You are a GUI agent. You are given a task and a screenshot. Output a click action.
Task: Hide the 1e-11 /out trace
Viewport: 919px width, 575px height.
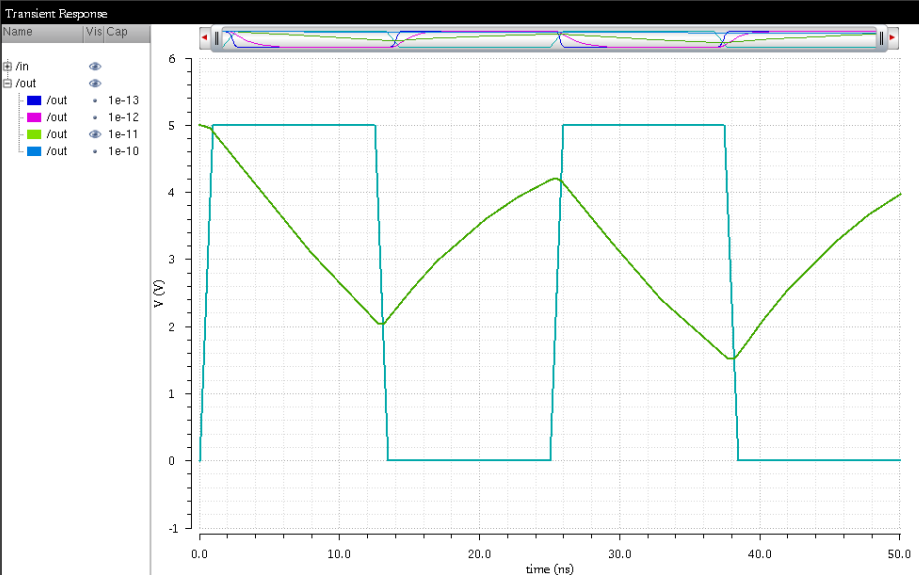click(95, 134)
